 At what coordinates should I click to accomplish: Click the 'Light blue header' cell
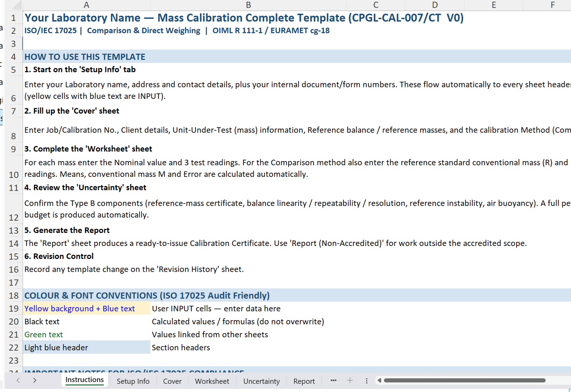coord(86,348)
